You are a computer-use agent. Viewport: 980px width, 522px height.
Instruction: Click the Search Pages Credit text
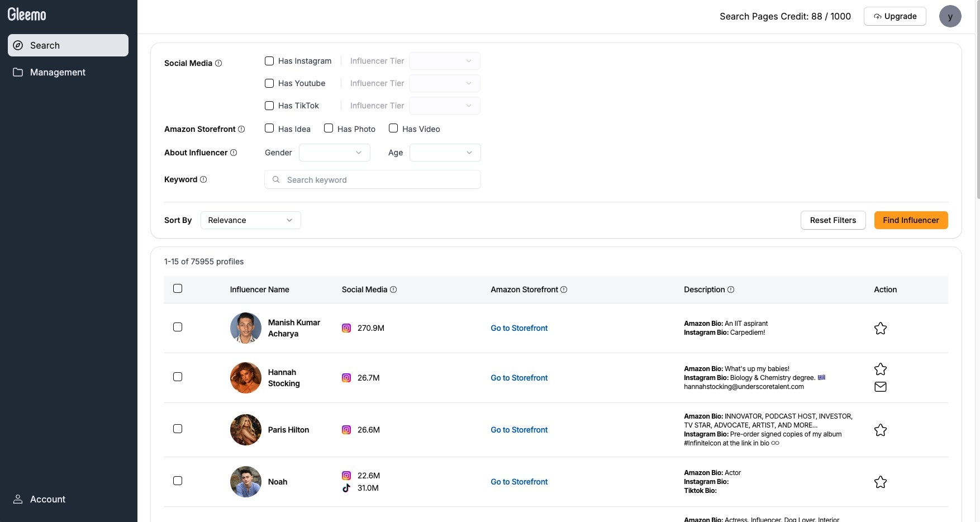(785, 16)
